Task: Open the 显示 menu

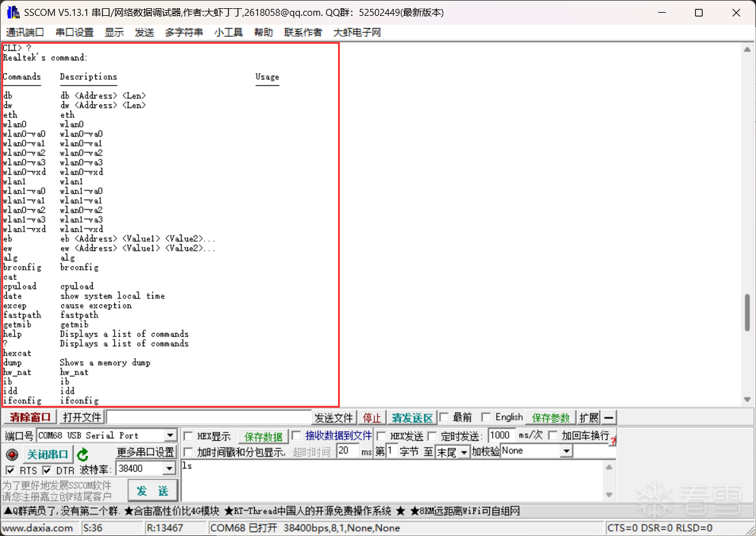Action: pyautogui.click(x=114, y=32)
